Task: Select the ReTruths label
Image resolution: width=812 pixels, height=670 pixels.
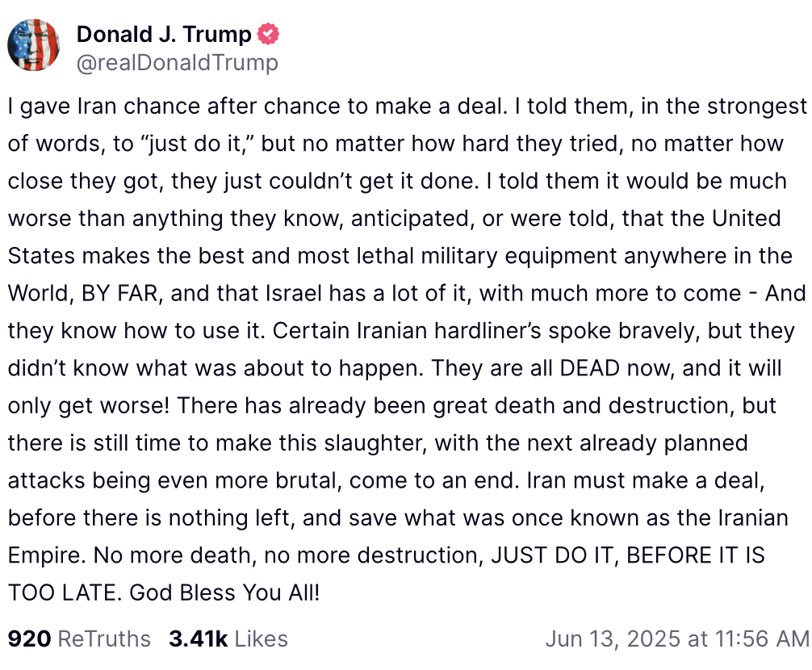Action: click(104, 639)
